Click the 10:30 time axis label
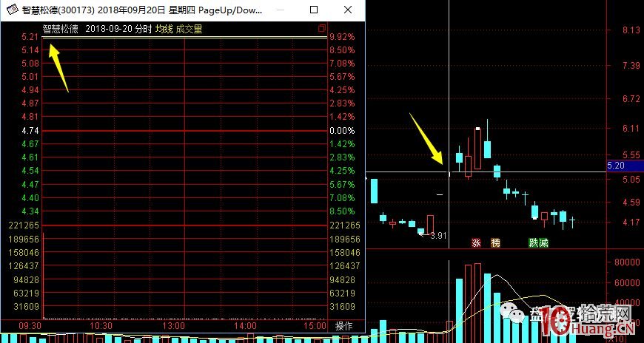644x343 pixels. click(x=101, y=326)
